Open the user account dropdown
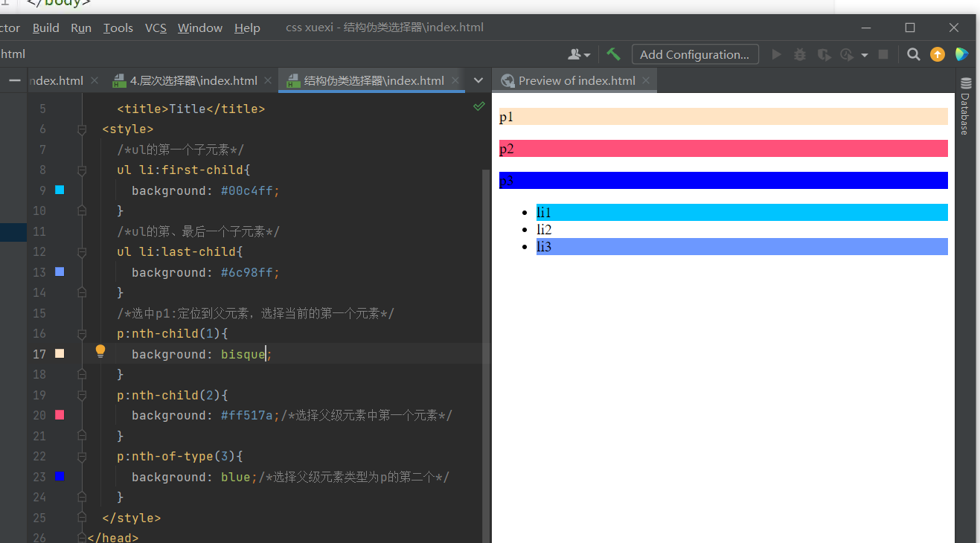 pos(579,54)
